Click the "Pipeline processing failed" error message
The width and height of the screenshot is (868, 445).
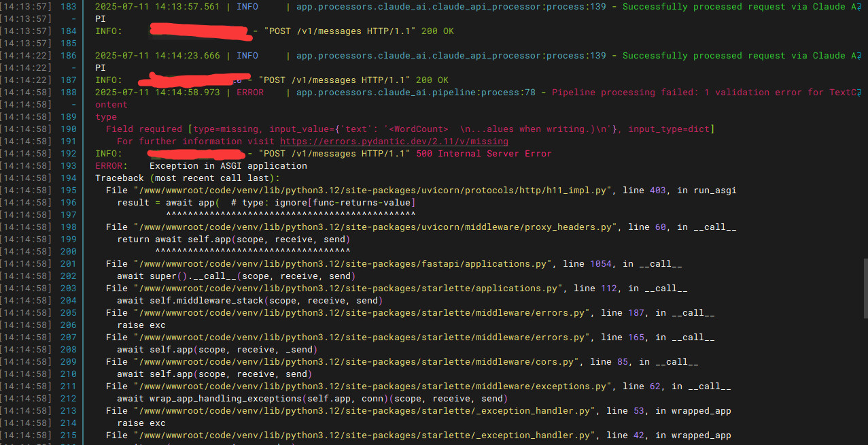click(x=617, y=93)
